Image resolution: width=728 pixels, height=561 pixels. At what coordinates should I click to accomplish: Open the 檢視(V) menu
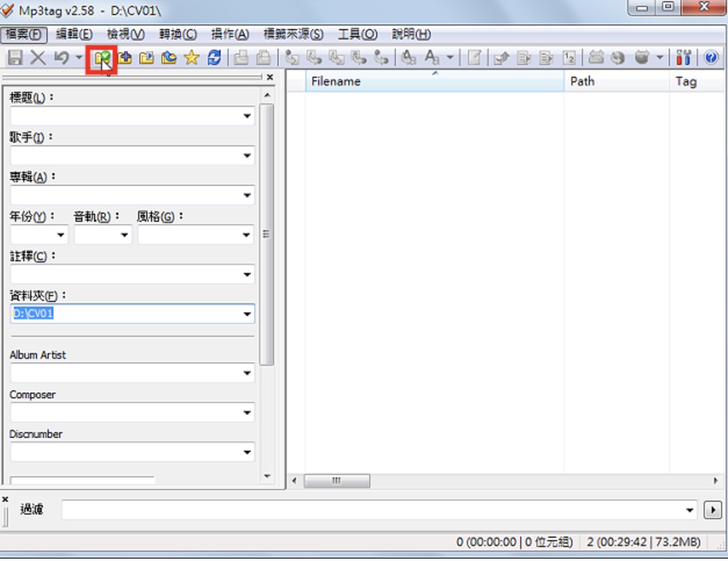(x=126, y=34)
